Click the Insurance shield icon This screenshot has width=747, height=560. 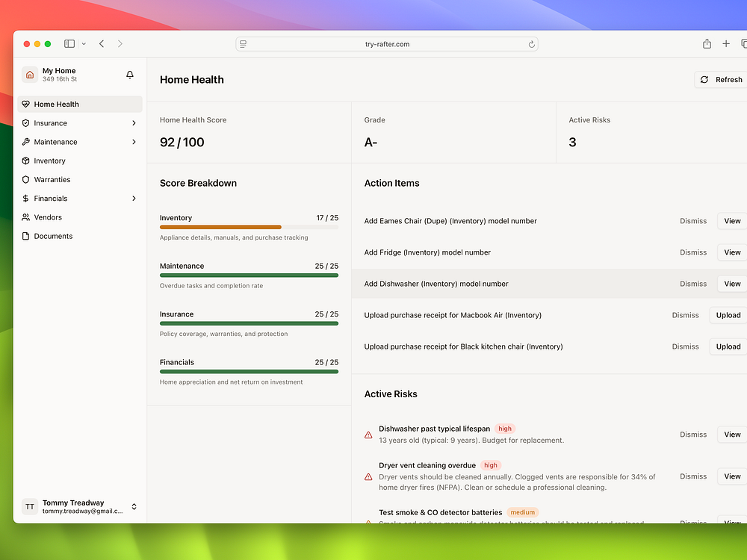(x=25, y=123)
